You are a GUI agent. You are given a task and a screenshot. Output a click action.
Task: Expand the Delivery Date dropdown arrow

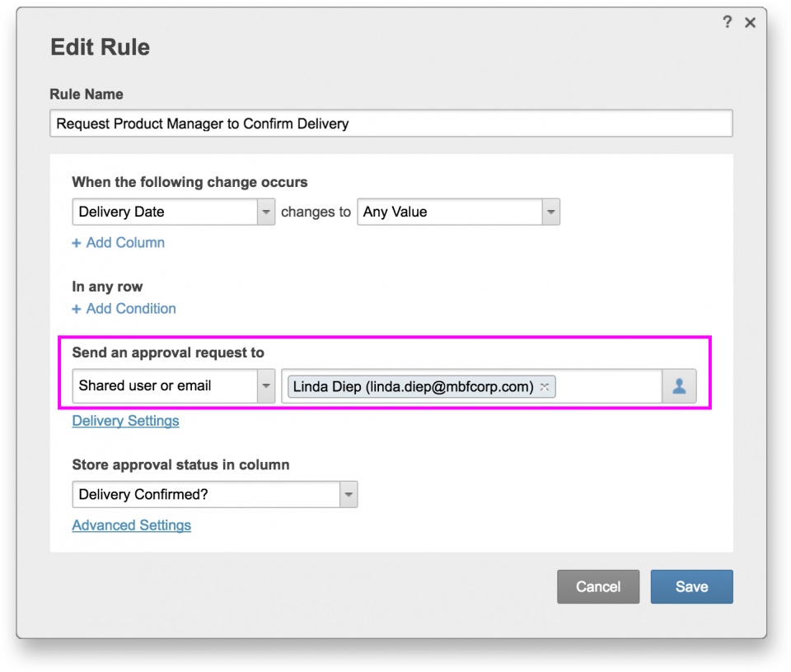pyautogui.click(x=266, y=212)
